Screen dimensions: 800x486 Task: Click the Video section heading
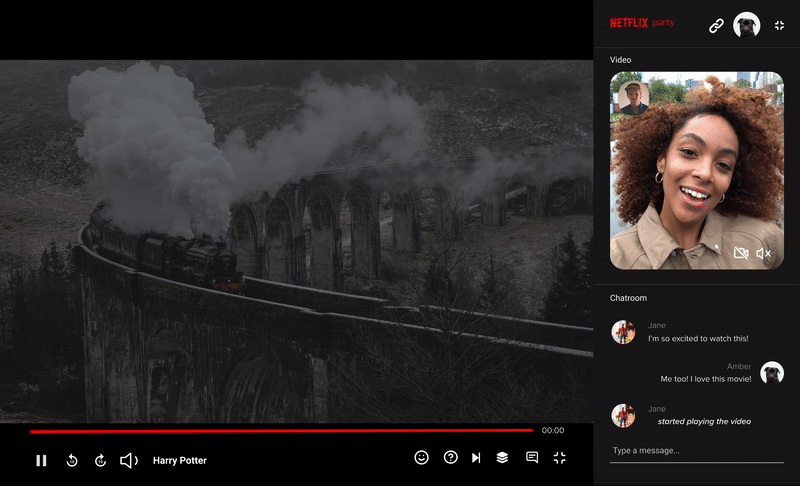click(x=620, y=60)
